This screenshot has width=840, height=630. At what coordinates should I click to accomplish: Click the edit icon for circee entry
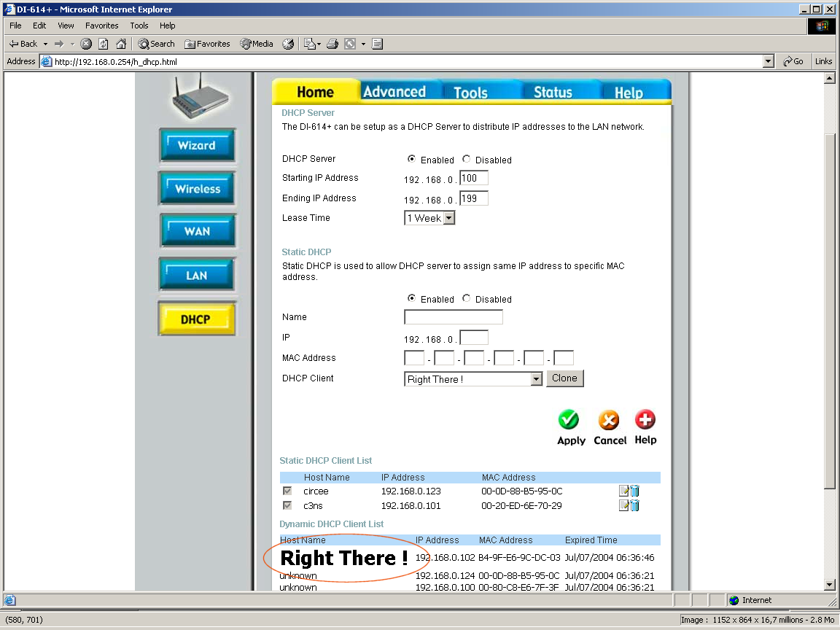click(623, 491)
